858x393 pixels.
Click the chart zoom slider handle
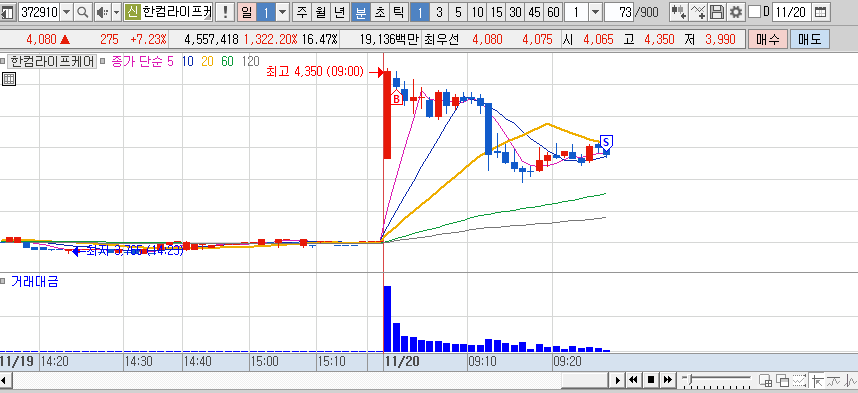coord(690,379)
